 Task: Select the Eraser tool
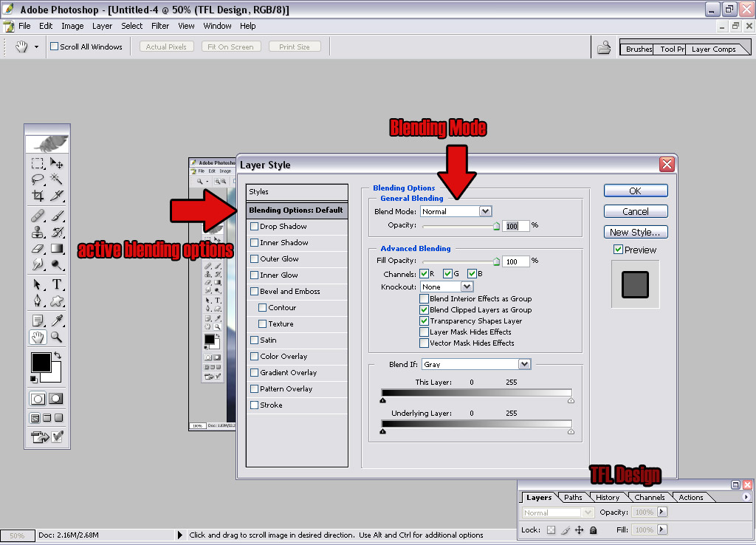click(38, 248)
